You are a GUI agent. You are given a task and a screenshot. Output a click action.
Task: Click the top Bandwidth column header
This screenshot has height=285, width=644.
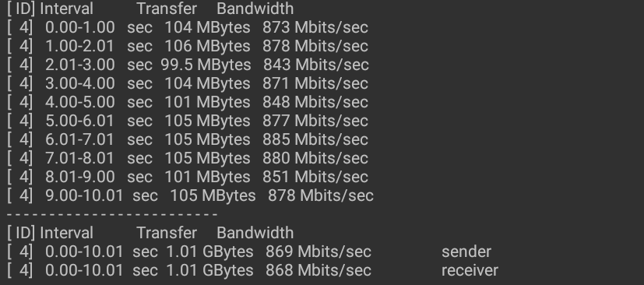(255, 9)
